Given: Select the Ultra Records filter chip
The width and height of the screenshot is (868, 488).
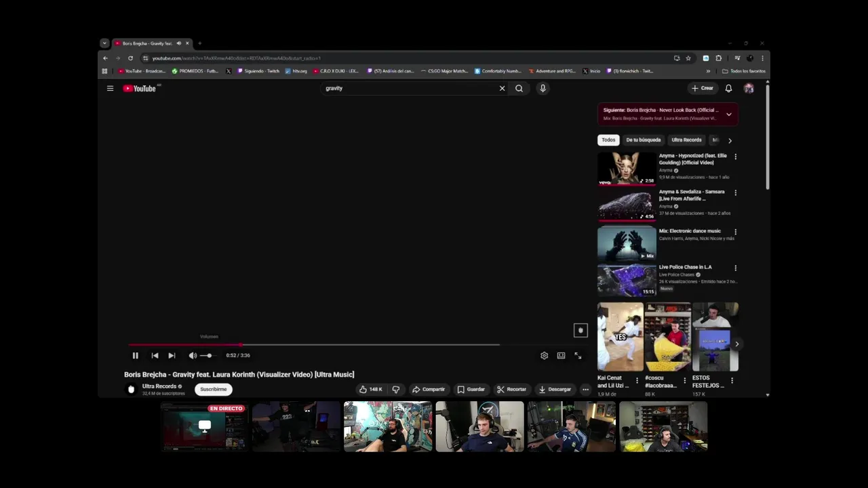Looking at the screenshot, I should pos(686,140).
